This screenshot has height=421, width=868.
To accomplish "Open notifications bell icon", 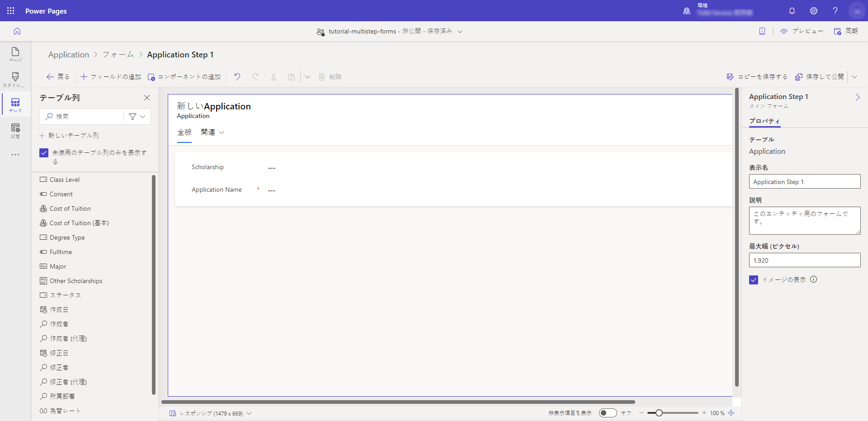I will (x=792, y=11).
